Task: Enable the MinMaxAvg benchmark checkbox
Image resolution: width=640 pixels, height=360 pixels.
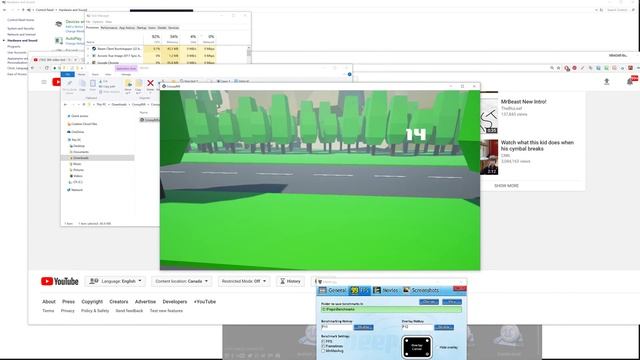Action: coord(323,351)
